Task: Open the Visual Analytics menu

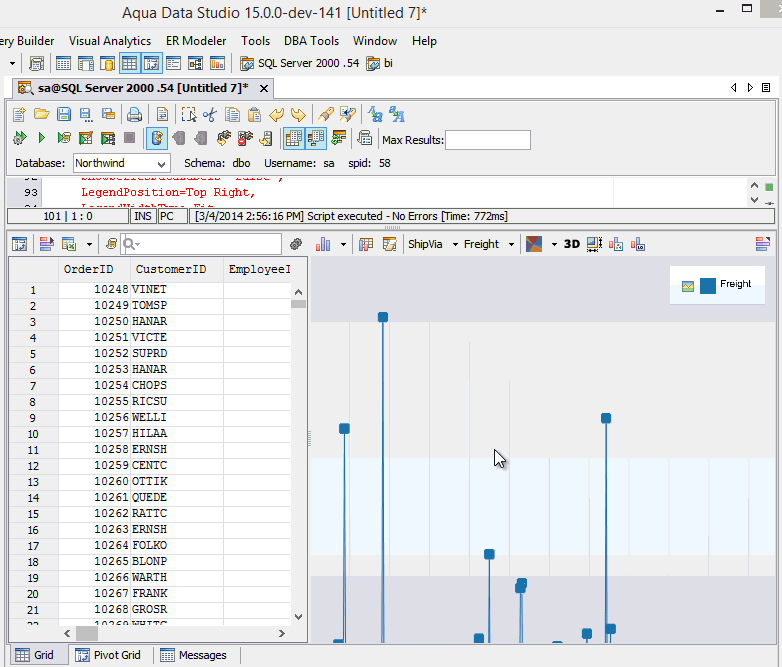Action: (110, 41)
